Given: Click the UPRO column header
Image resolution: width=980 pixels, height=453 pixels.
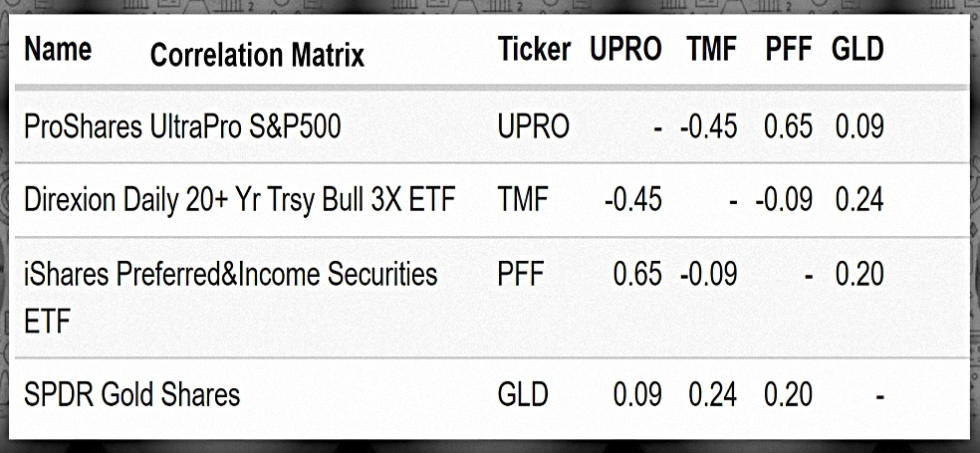Looking at the screenshot, I should (625, 49).
